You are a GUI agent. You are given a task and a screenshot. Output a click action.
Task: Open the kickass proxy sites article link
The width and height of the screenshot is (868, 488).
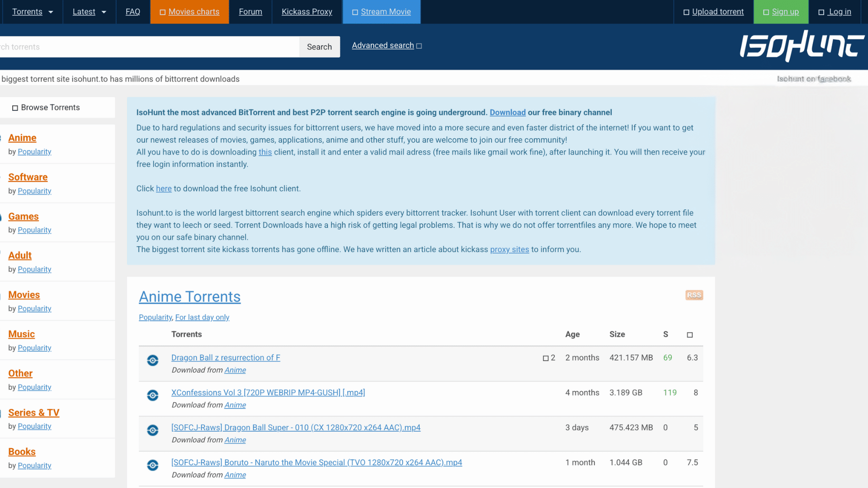click(509, 249)
